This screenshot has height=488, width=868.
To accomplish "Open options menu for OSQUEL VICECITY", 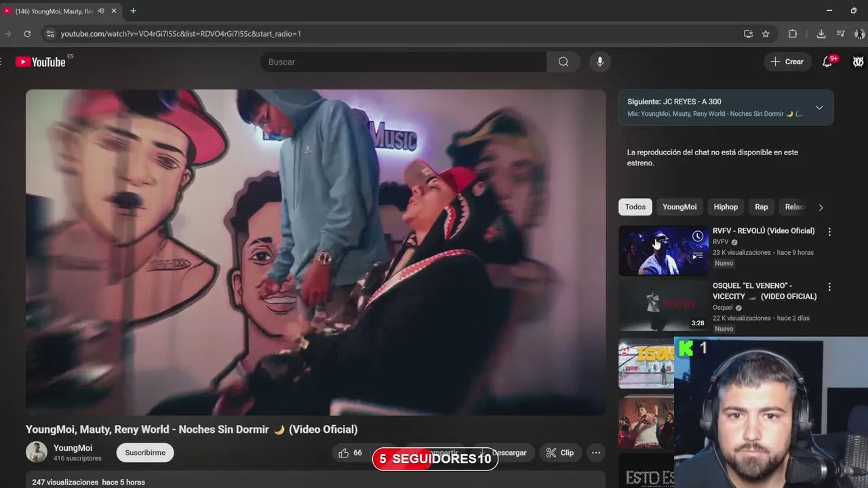I will (829, 287).
